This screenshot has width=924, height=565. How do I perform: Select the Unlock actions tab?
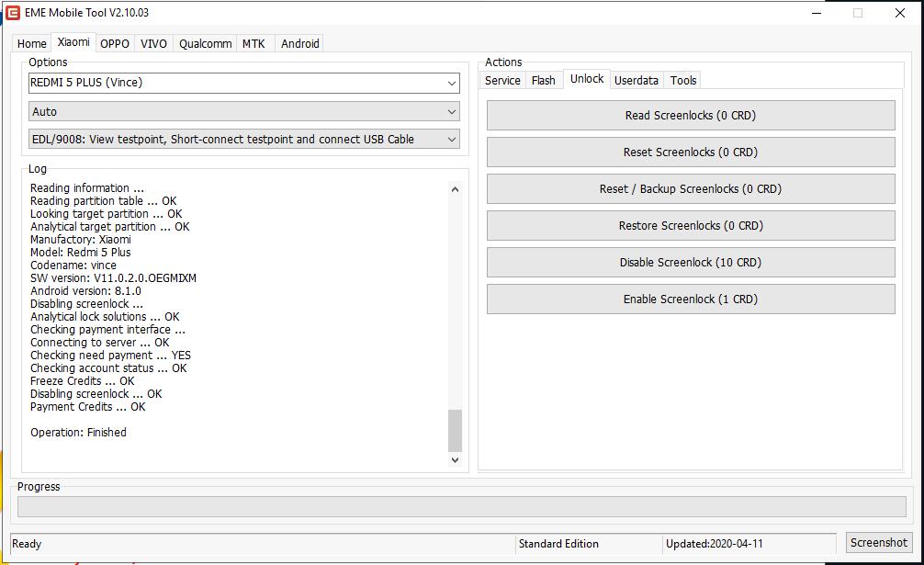[587, 79]
